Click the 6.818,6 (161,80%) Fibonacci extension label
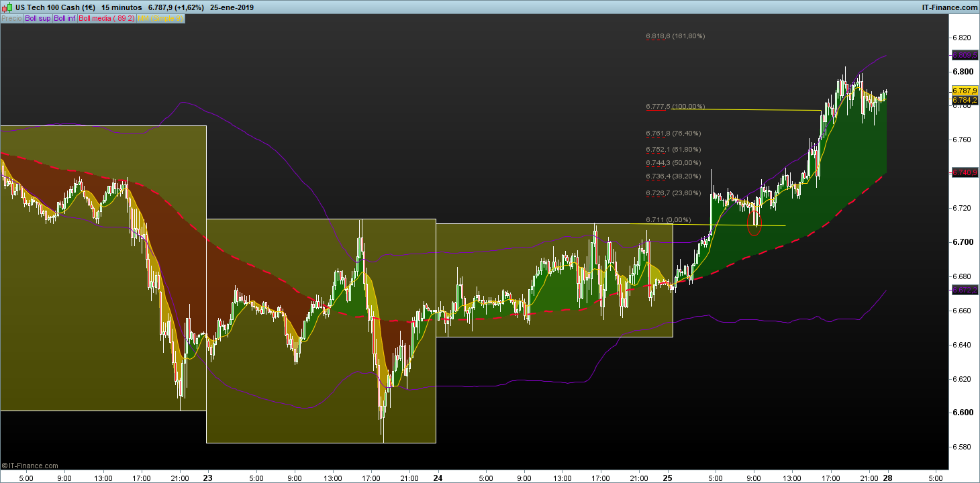Image resolution: width=980 pixels, height=483 pixels. 675,36
